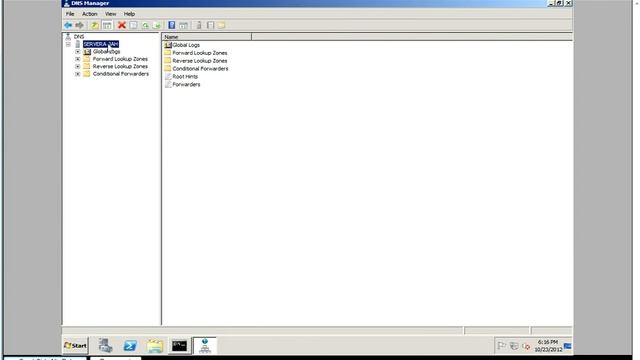The width and height of the screenshot is (640, 360).
Task: Click the Forward Lookup Zones folder icon in the tree
Action: click(87, 59)
